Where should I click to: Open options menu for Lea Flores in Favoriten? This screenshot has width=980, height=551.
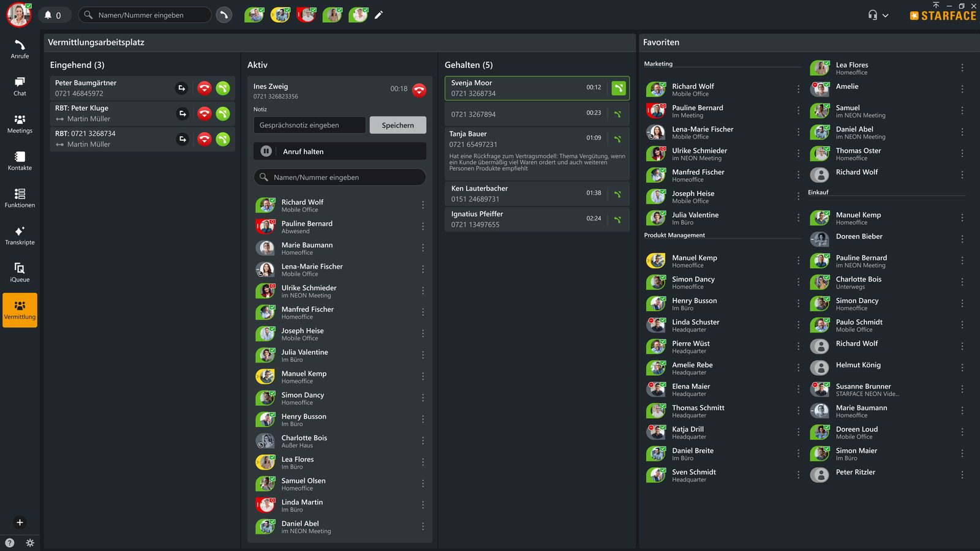point(962,68)
